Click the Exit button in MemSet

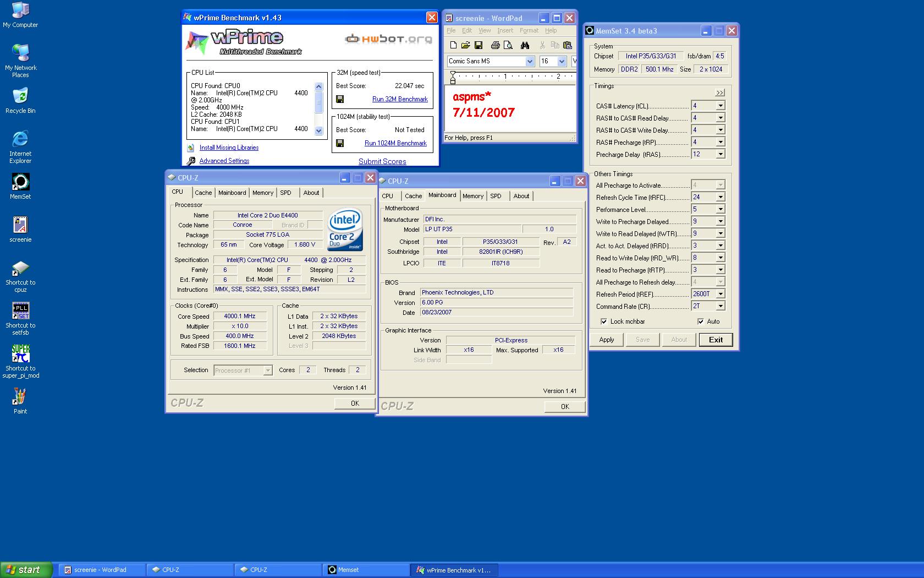click(x=716, y=340)
